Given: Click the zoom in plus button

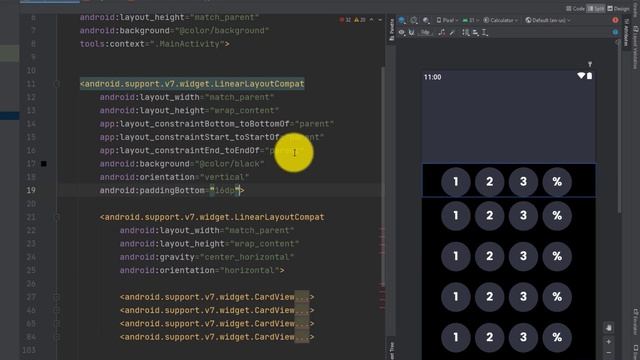Looking at the screenshot, I should (x=609, y=342).
